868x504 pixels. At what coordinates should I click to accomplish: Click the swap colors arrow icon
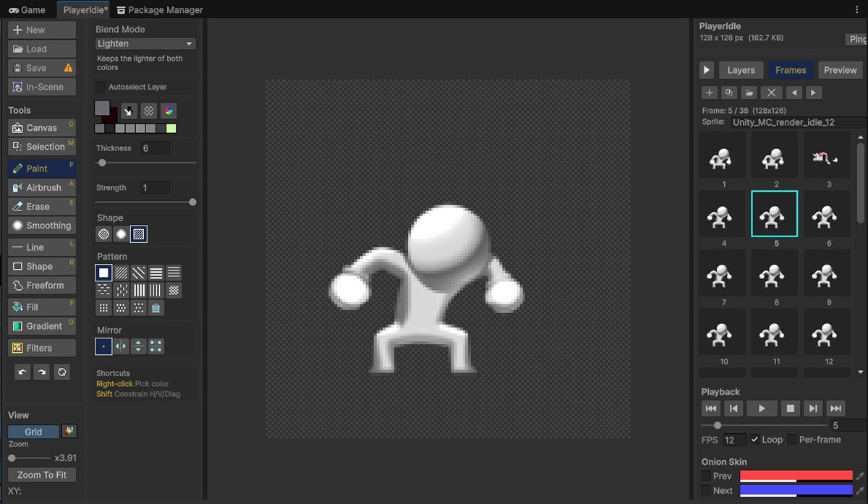point(129,111)
